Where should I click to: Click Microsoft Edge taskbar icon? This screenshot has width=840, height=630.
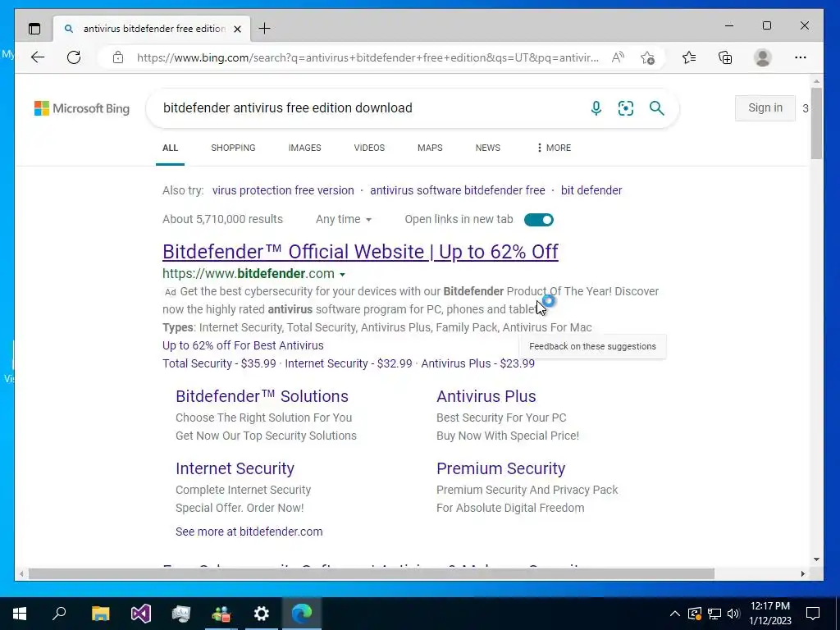(302, 614)
